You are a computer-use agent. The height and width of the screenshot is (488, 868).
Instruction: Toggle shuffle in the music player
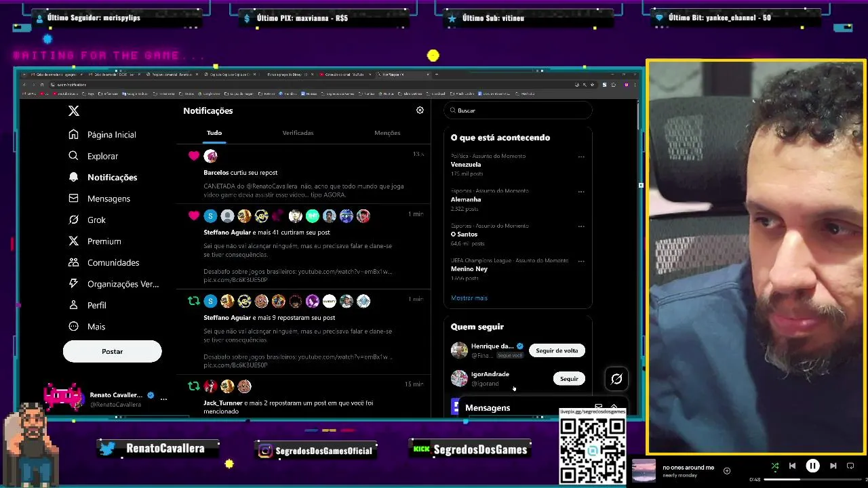(x=775, y=466)
